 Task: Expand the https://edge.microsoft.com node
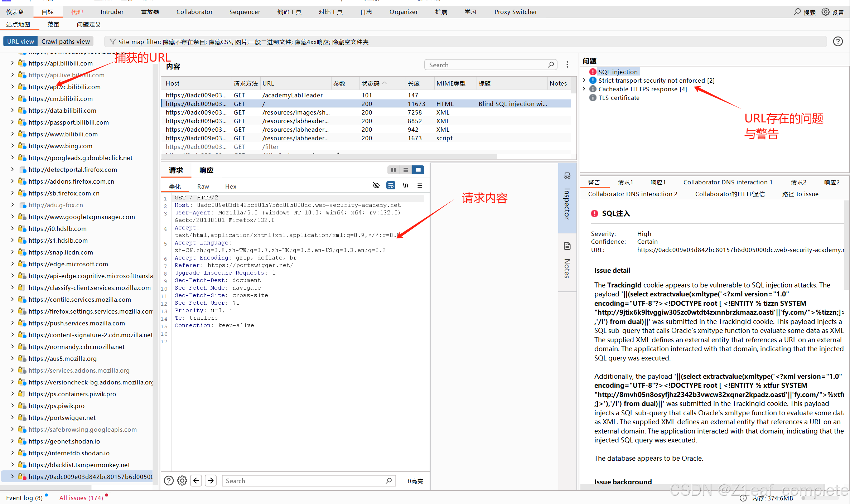pyautogui.click(x=13, y=264)
